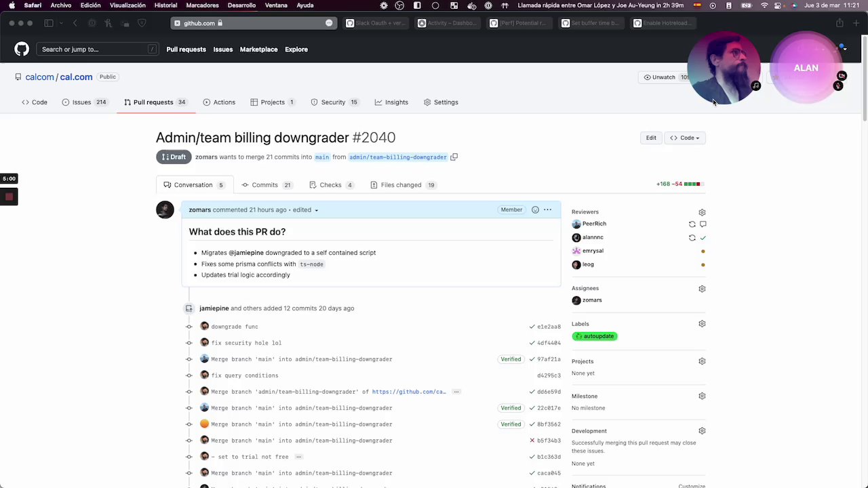The width and height of the screenshot is (868, 488).
Task: Open Explore in GitHub header
Action: [x=296, y=49]
